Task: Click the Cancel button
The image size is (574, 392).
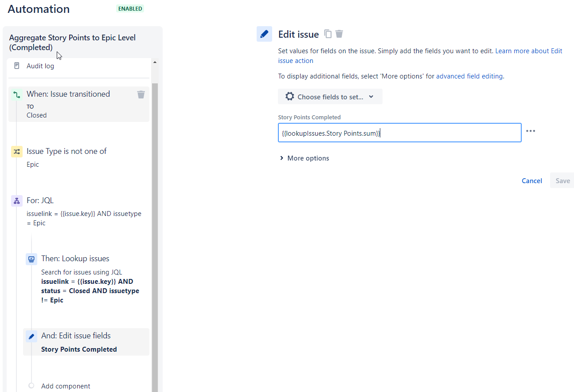Action: click(x=532, y=181)
